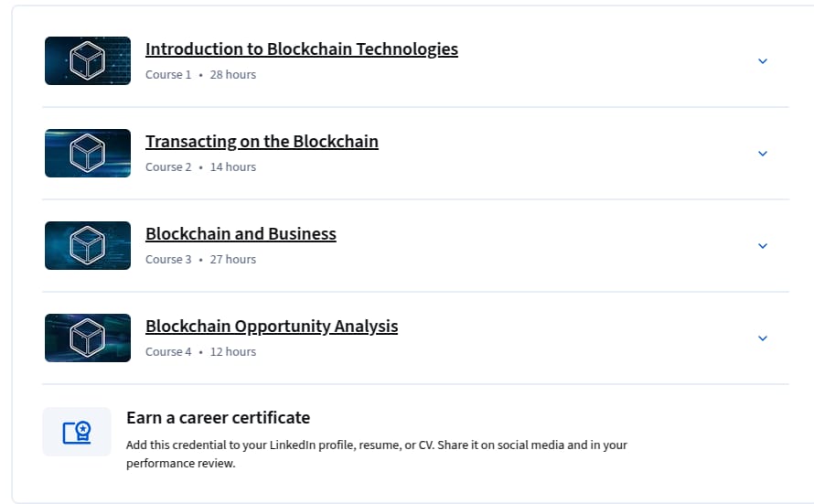814x504 pixels.
Task: Click the 28 hours duration text
Action: point(233,75)
